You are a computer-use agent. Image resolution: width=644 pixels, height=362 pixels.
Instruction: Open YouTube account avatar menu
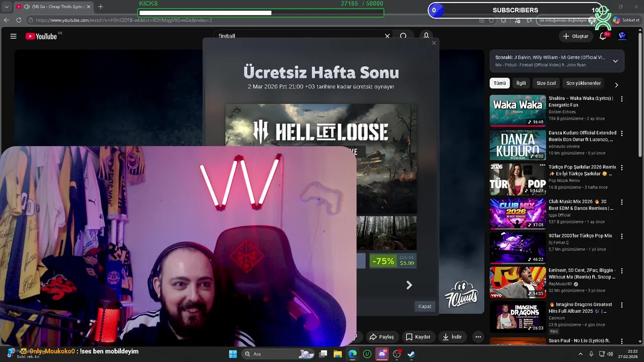coord(622,36)
